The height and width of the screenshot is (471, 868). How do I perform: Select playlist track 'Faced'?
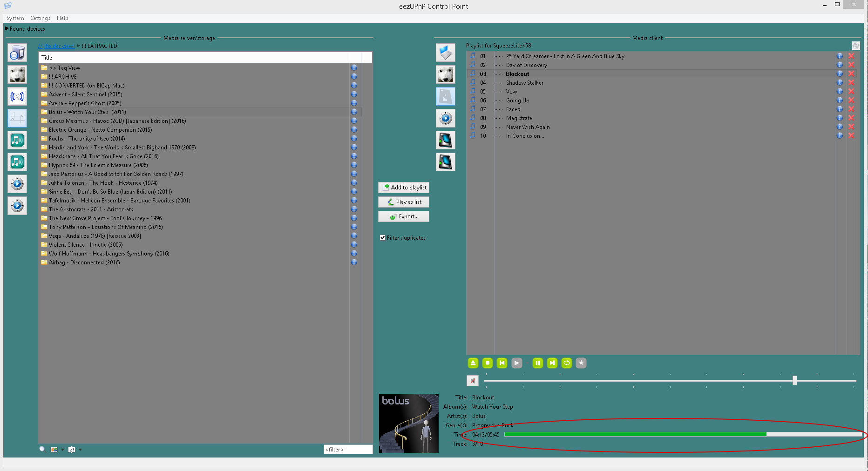[x=513, y=109]
